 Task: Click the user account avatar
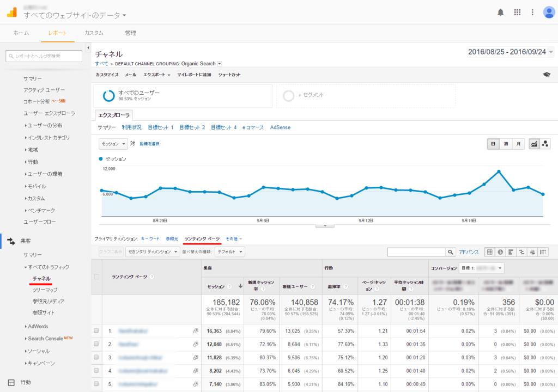[549, 13]
